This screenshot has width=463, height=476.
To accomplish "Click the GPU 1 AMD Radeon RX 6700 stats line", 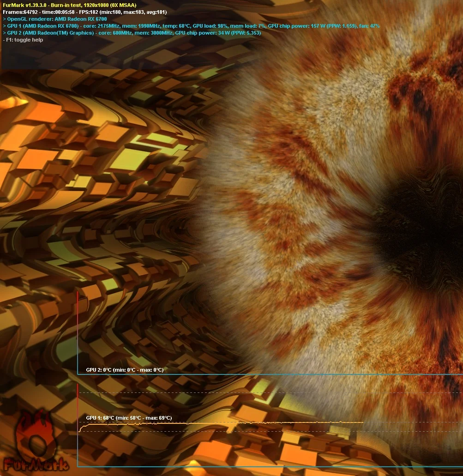I will pyautogui.click(x=191, y=26).
